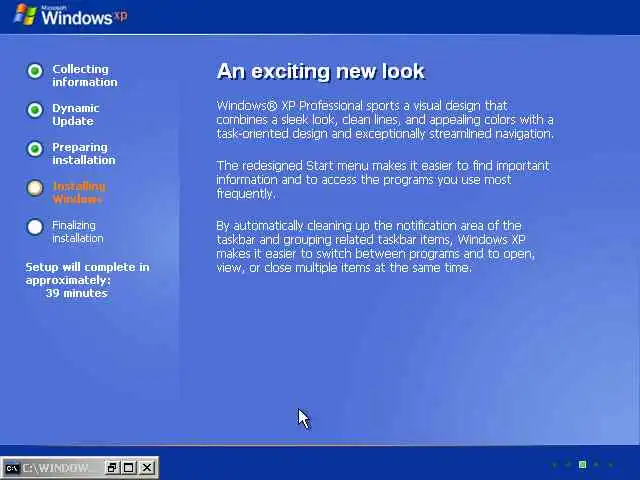Click the Finalizing installation step bullet

coord(35,227)
